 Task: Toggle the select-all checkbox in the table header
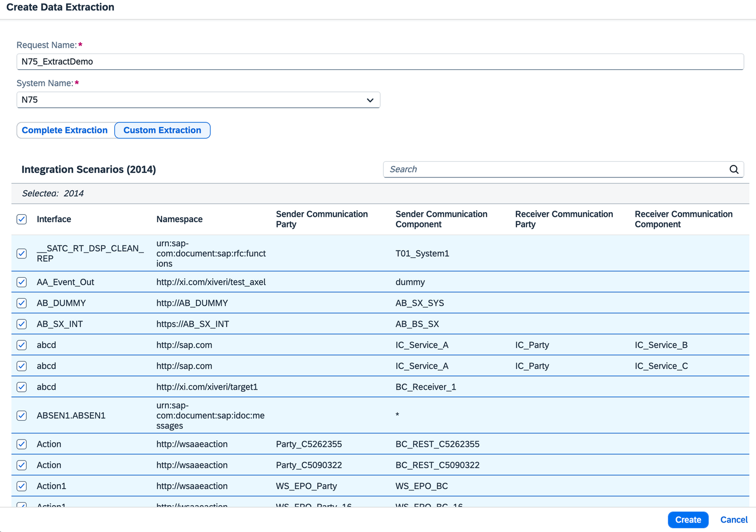pos(22,219)
